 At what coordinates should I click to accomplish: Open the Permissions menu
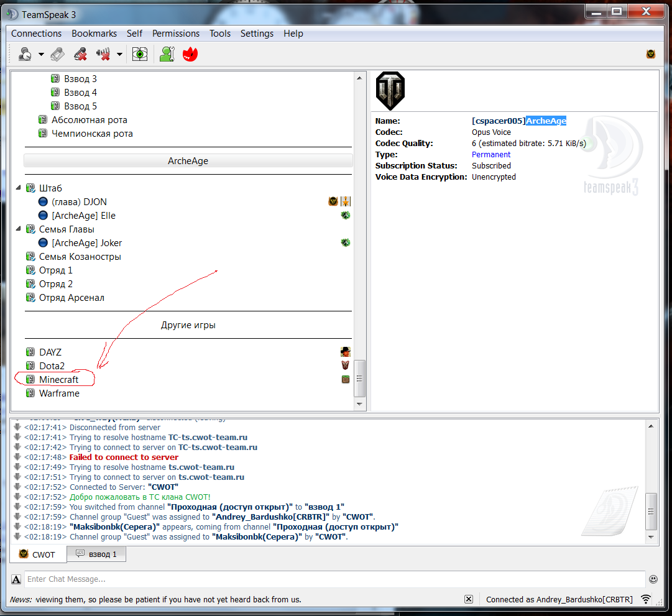[176, 34]
